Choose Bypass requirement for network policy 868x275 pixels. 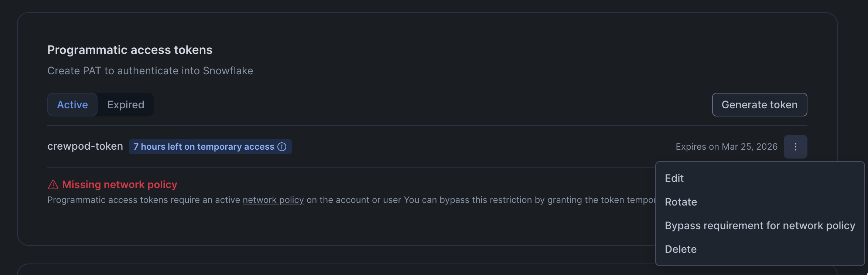pos(760,225)
